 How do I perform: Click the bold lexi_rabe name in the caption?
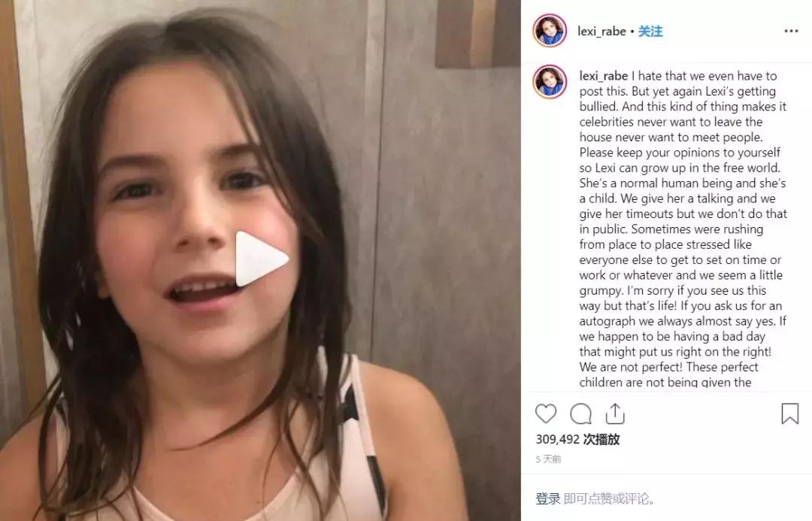[603, 76]
